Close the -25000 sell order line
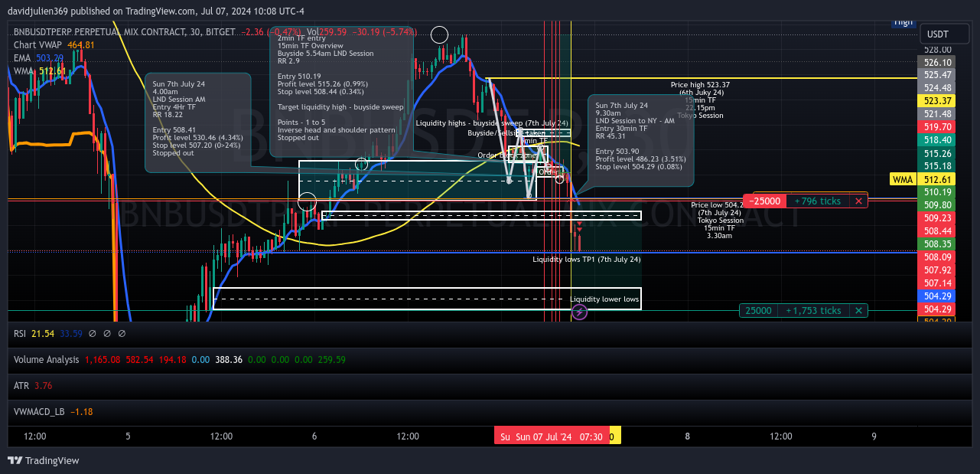The height and width of the screenshot is (474, 980). [858, 201]
